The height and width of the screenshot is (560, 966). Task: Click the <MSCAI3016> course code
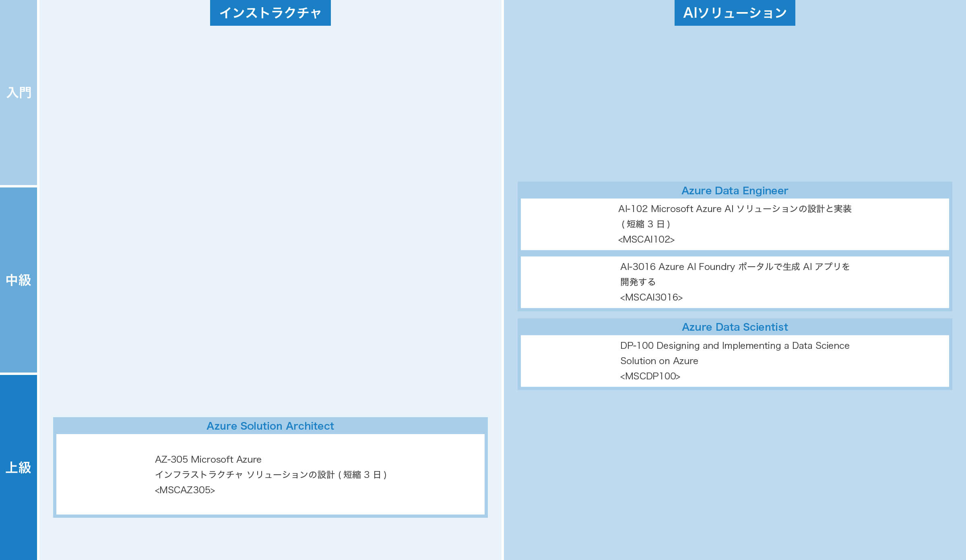(651, 297)
